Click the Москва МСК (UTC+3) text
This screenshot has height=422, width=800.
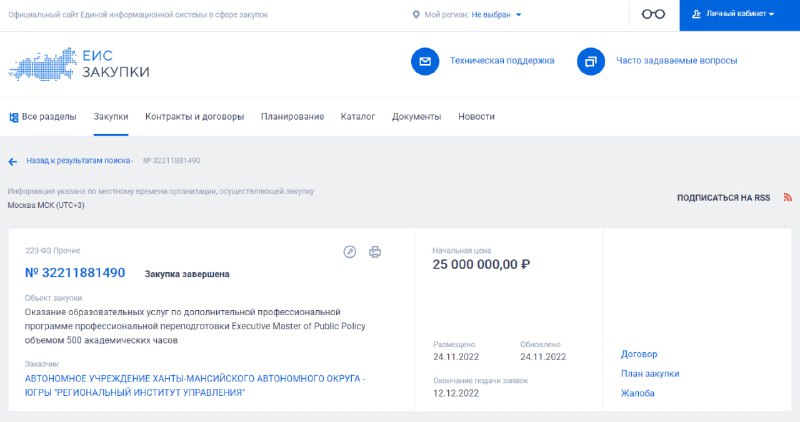click(46, 205)
